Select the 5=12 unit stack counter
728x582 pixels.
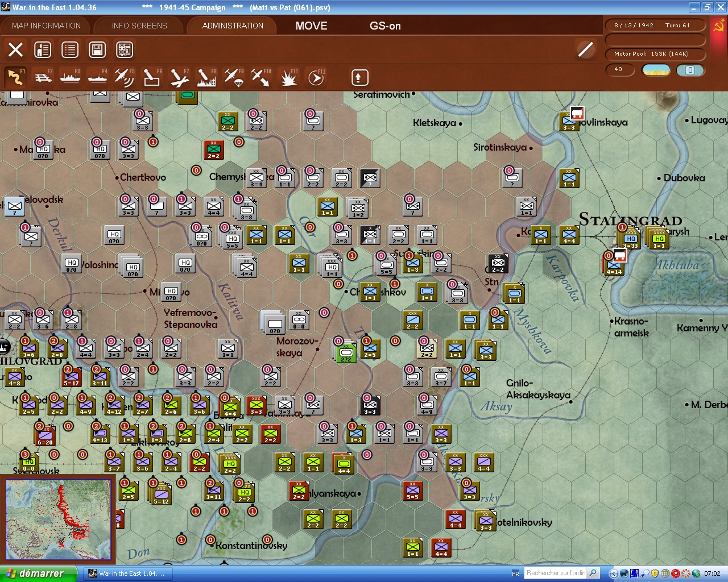[162, 494]
